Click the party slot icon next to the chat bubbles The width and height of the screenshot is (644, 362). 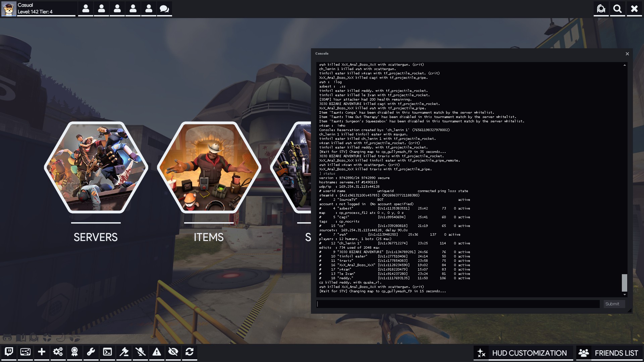pos(149,9)
